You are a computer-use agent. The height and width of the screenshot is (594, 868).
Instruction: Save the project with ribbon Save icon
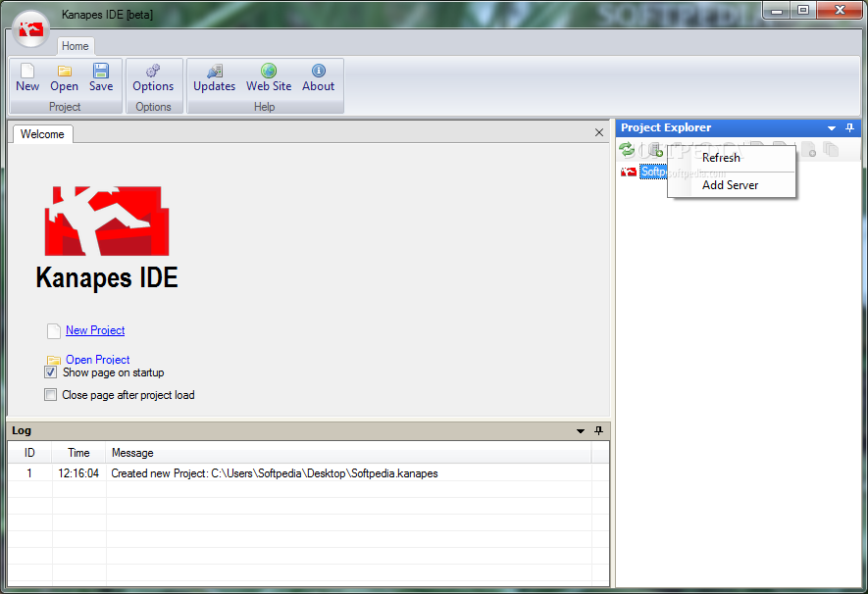pyautogui.click(x=101, y=78)
